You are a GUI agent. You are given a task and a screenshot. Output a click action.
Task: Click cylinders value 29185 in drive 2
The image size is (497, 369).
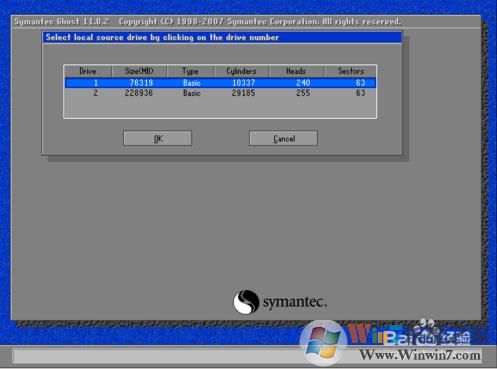tap(243, 93)
